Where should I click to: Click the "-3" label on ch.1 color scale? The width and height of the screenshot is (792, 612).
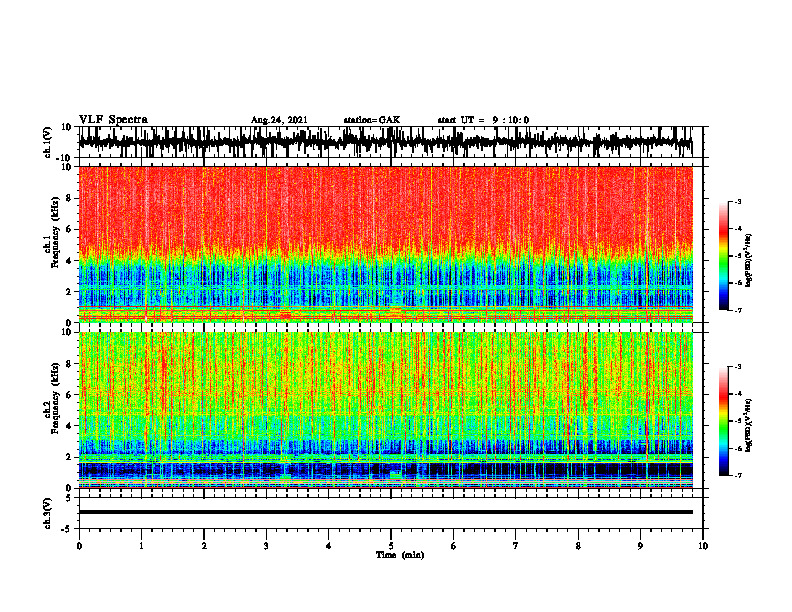[737, 202]
